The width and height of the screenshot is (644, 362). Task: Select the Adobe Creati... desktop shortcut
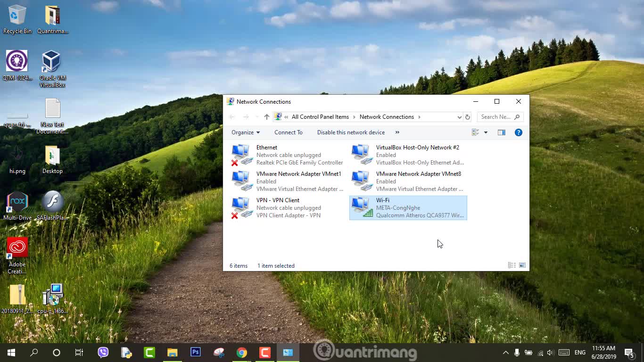[17, 256]
